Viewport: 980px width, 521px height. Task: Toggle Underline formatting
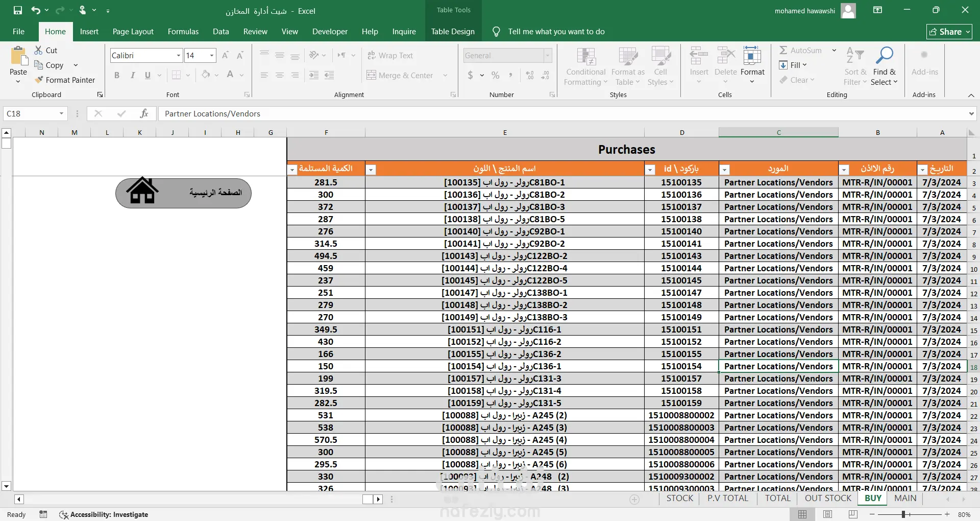click(x=148, y=75)
